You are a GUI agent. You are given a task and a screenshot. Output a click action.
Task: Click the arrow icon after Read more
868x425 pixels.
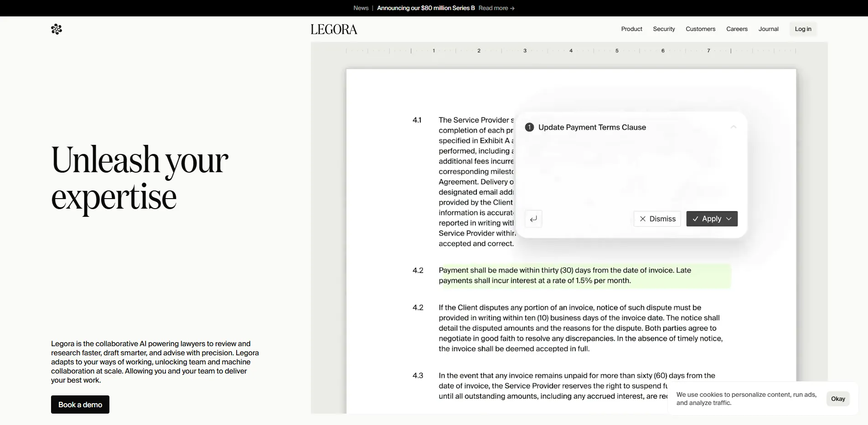[x=512, y=8]
